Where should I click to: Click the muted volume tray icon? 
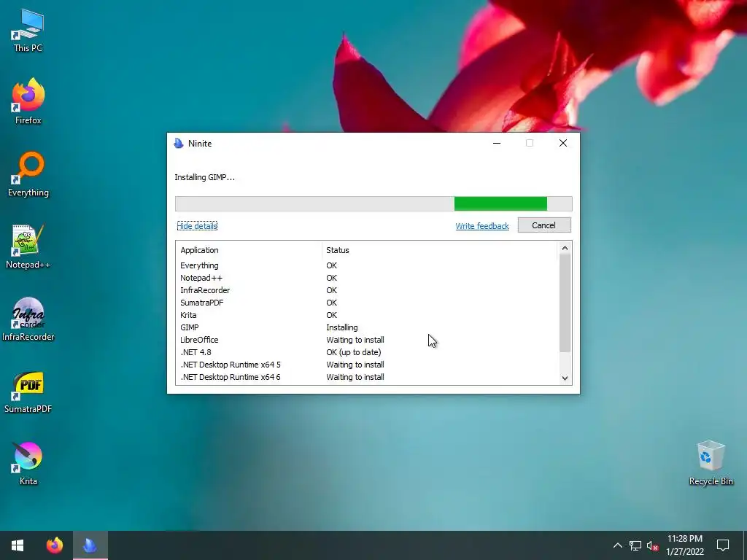(x=652, y=545)
